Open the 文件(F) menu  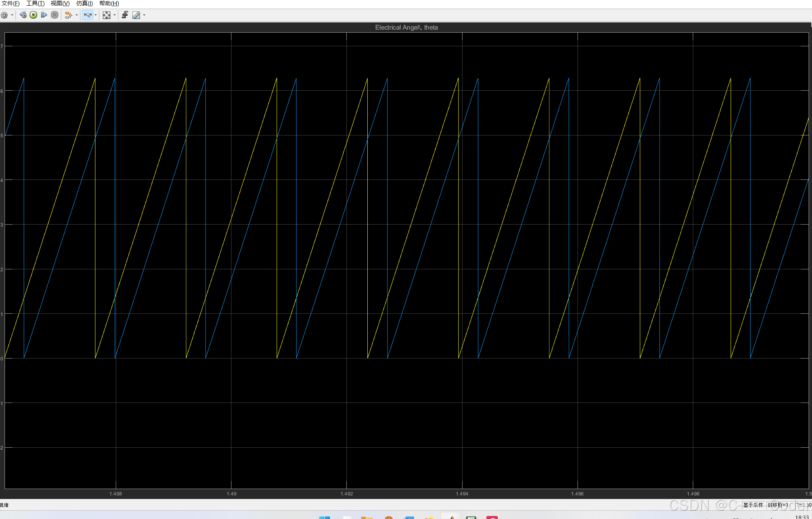(x=11, y=3)
